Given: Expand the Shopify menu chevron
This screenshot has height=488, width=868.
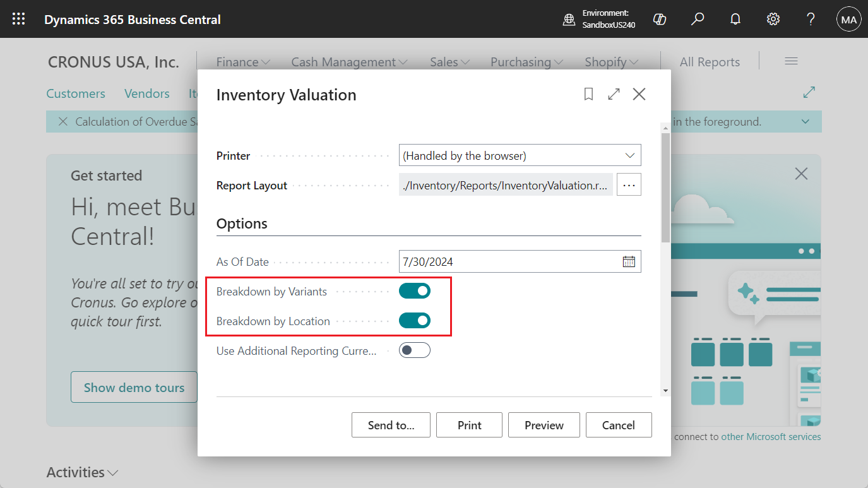Looking at the screenshot, I should click(x=633, y=62).
